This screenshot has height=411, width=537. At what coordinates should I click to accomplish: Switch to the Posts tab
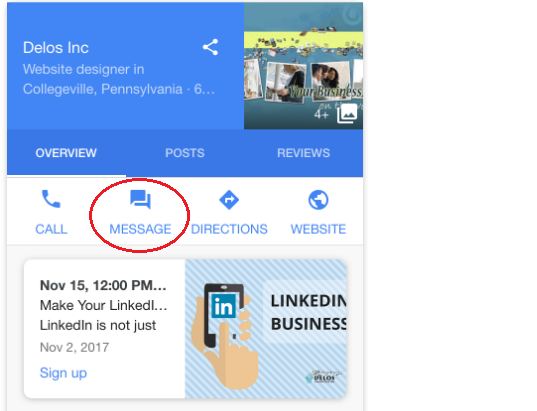(x=185, y=153)
